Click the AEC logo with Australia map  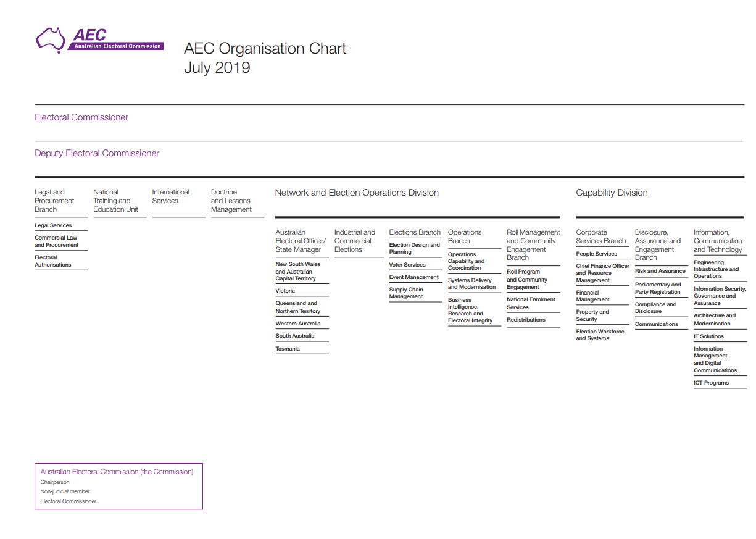[x=99, y=40]
